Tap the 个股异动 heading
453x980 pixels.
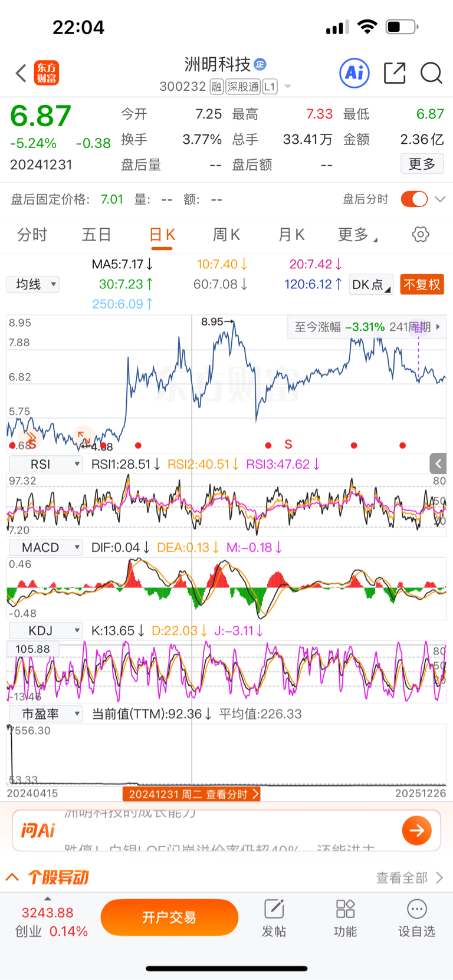point(58,877)
